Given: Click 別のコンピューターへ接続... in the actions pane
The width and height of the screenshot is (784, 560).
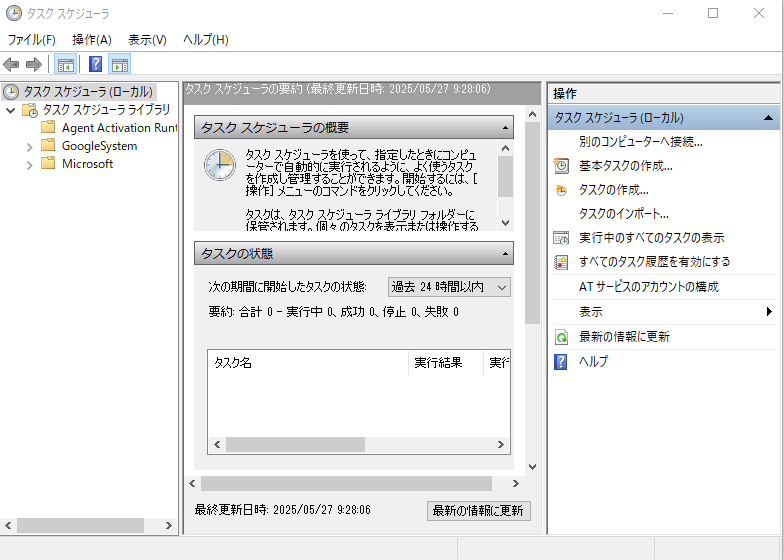Looking at the screenshot, I should tap(640, 142).
